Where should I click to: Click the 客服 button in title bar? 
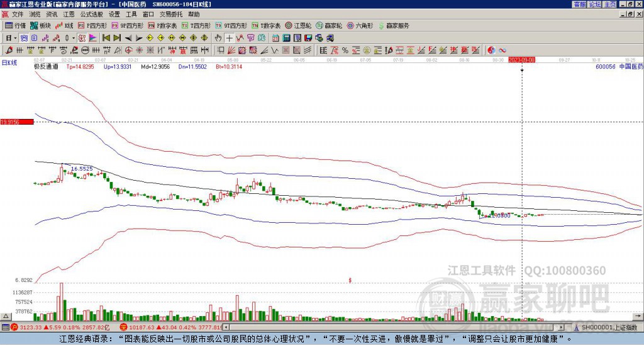click(x=580, y=4)
